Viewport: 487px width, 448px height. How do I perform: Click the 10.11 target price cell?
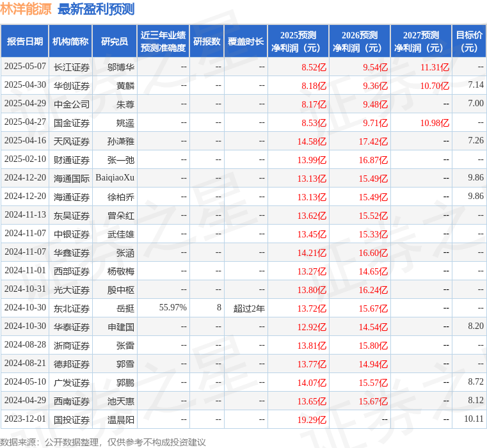click(474, 419)
